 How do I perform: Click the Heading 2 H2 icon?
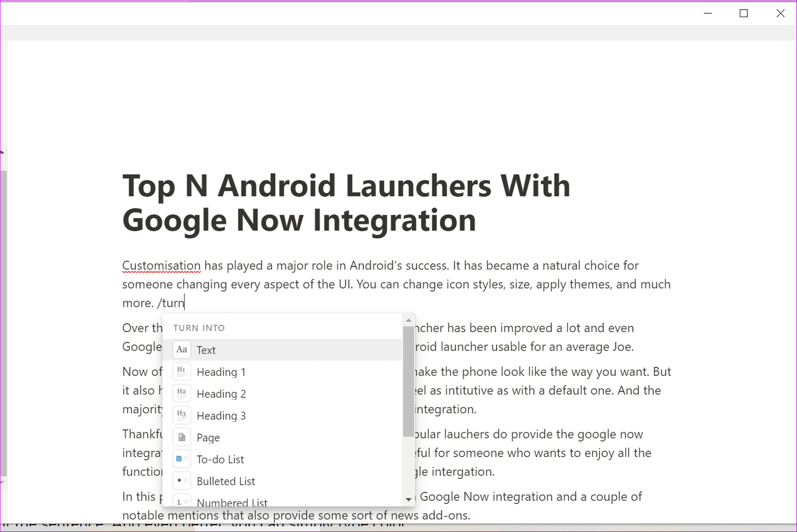pyautogui.click(x=182, y=393)
